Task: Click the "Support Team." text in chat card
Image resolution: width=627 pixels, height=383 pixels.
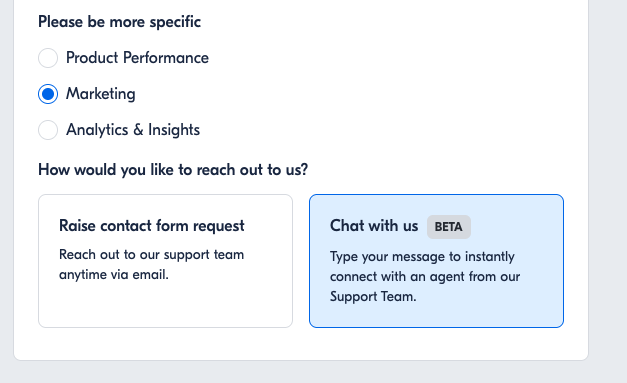Action: click(x=373, y=297)
